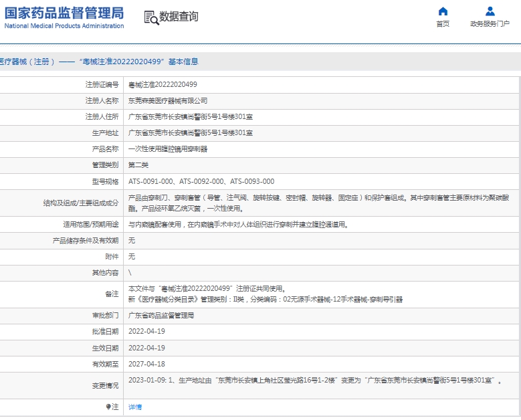Click the 生效日期 label
521x420 pixels.
105,348
